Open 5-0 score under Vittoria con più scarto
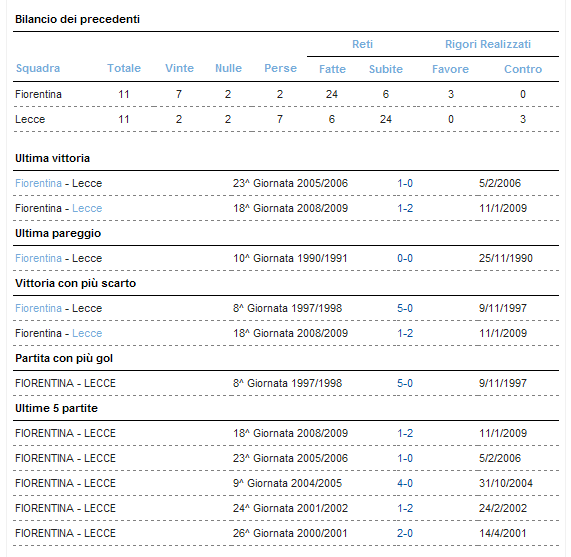 [x=405, y=308]
